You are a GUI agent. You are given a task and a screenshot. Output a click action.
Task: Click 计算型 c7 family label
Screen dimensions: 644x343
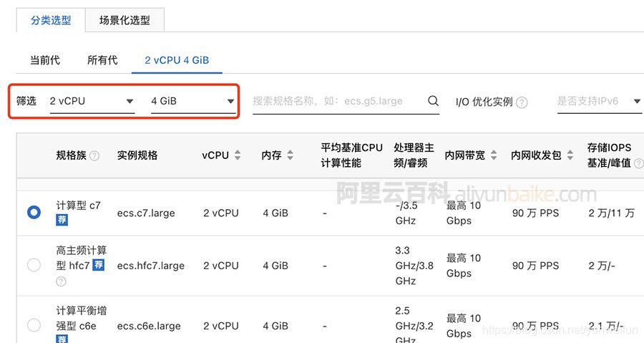pyautogui.click(x=78, y=206)
